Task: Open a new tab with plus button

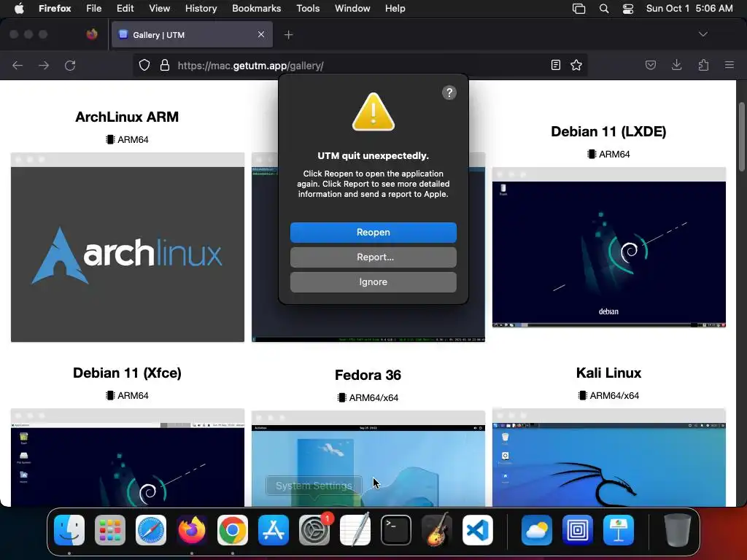Action: (x=288, y=35)
